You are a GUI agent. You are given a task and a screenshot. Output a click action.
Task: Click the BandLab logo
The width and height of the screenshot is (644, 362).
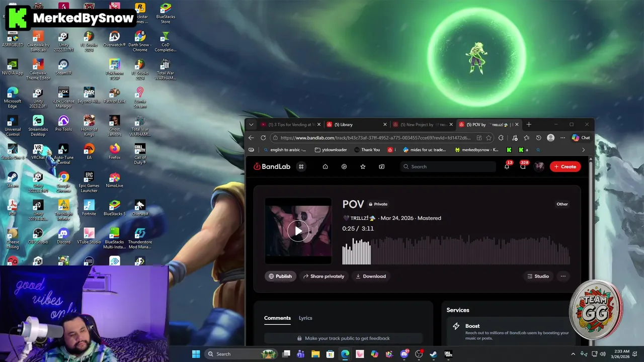coord(272,166)
